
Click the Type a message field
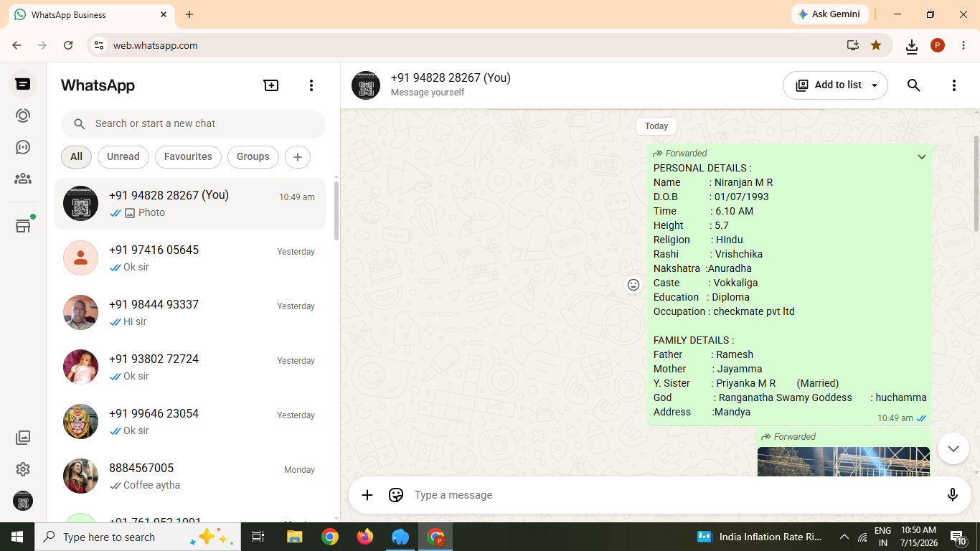tap(674, 495)
